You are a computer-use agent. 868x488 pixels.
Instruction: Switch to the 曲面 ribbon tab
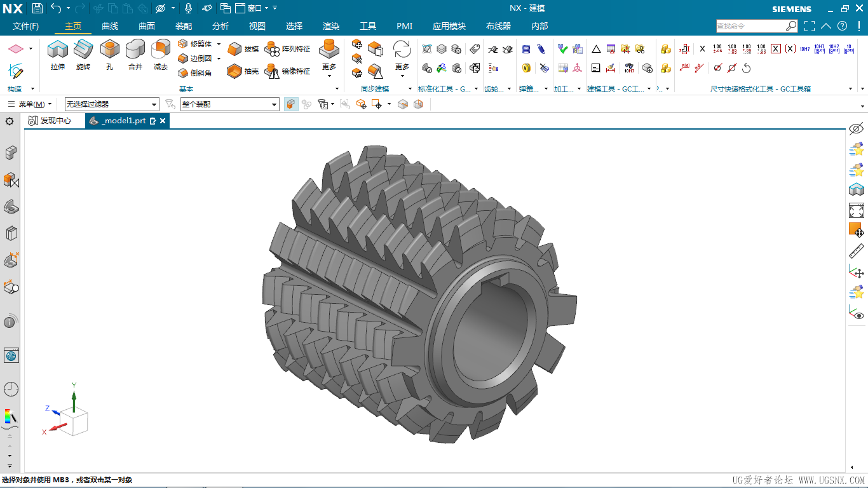pos(147,26)
